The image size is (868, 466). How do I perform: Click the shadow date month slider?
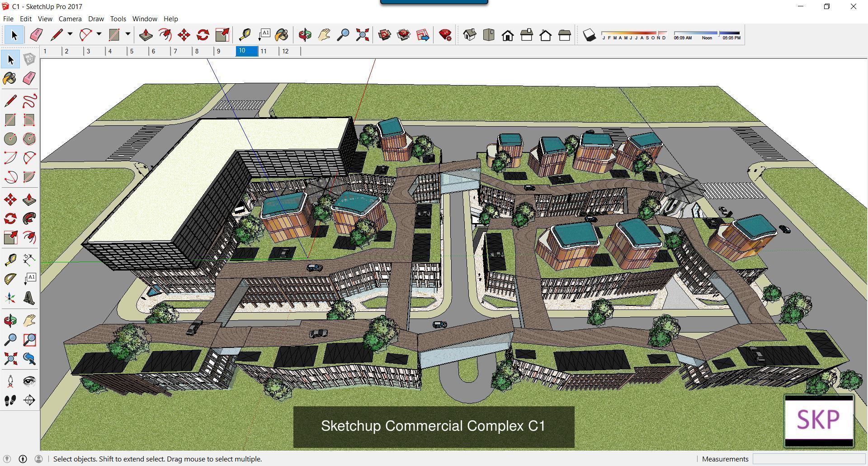634,33
